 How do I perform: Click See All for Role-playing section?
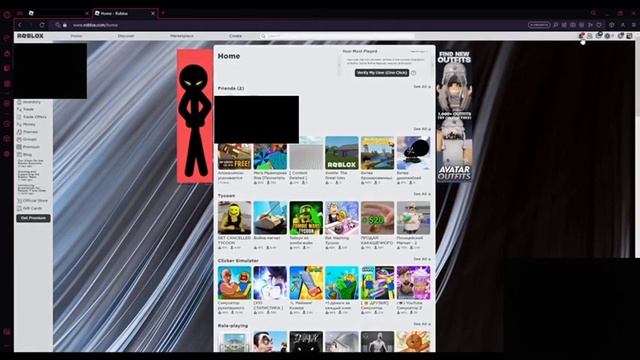[422, 324]
